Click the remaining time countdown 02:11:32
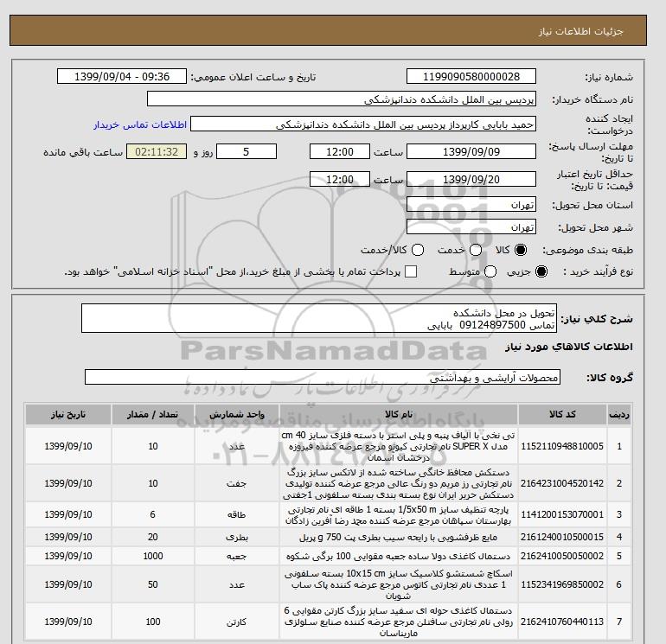666x644 pixels. click(x=157, y=151)
